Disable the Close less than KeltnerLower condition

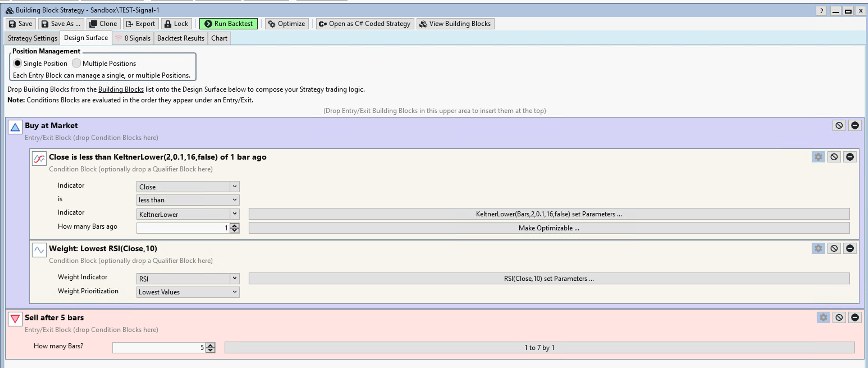[x=834, y=157]
